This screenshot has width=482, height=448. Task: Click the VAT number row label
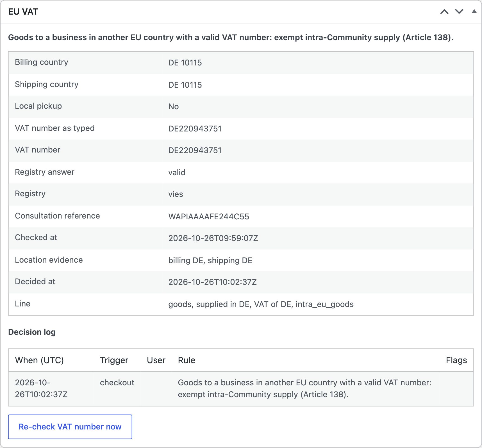(38, 150)
